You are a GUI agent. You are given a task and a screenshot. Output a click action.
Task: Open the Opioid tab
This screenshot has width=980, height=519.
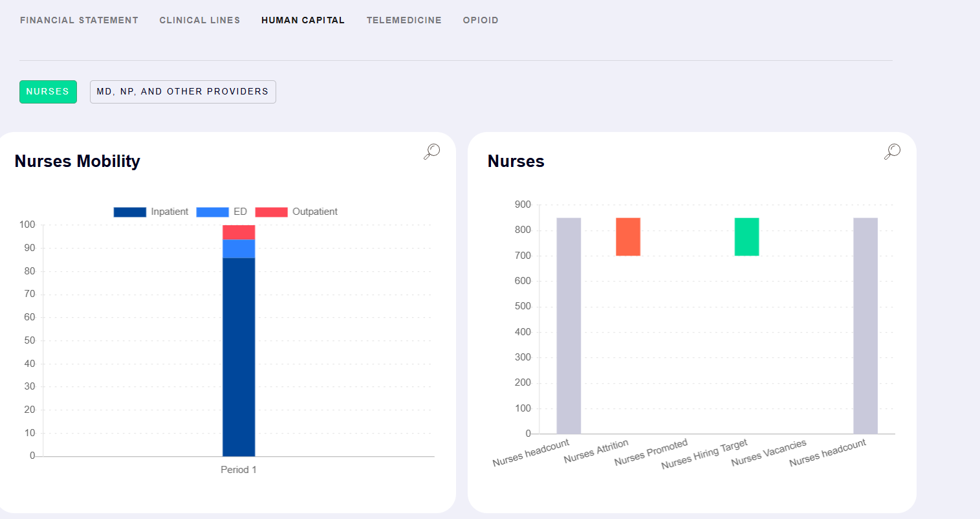coord(480,20)
